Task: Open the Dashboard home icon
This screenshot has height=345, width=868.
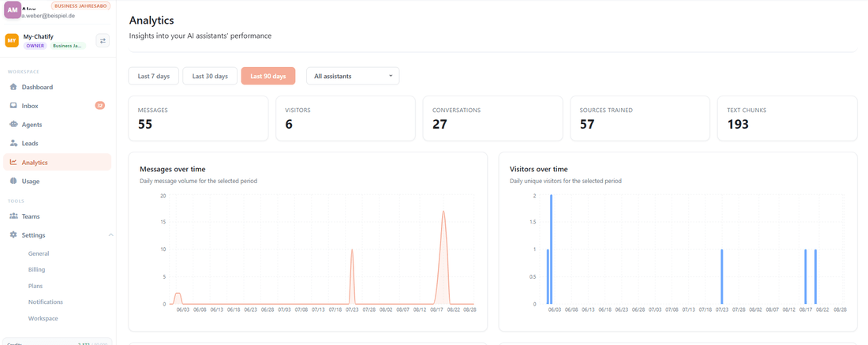Action: tap(13, 87)
